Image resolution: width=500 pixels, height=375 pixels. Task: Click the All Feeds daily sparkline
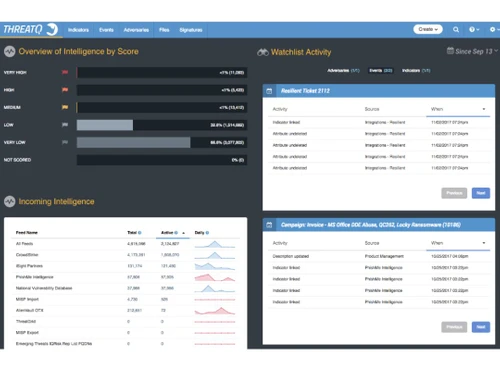pos(215,244)
